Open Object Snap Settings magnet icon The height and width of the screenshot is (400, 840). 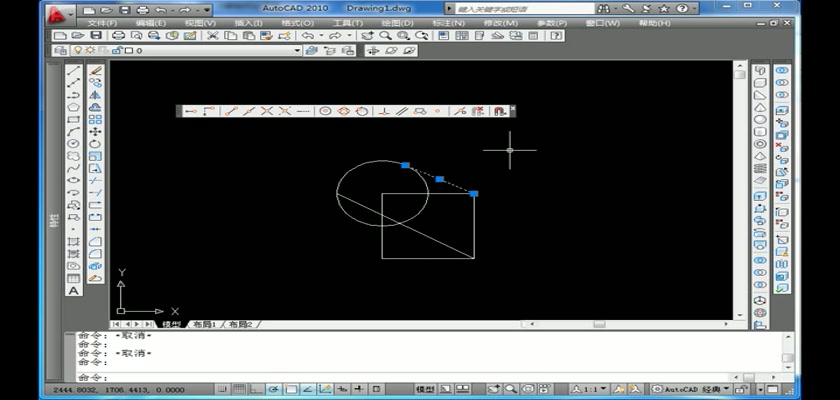click(x=499, y=111)
